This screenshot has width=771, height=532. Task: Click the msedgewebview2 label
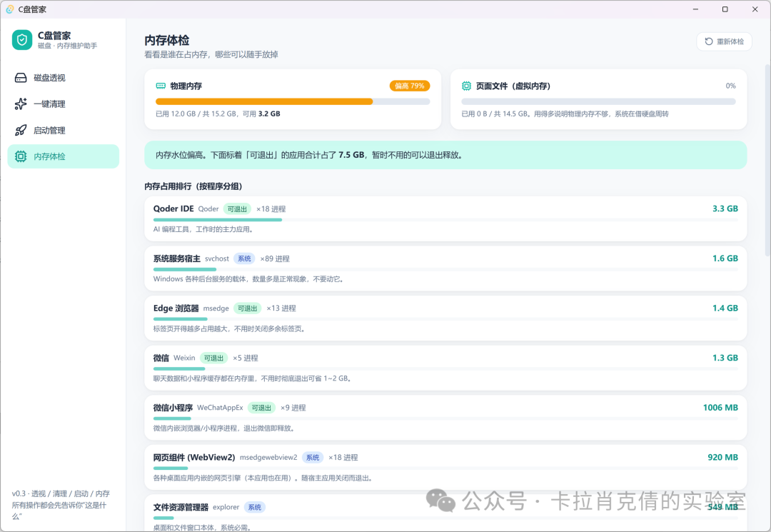point(268,457)
